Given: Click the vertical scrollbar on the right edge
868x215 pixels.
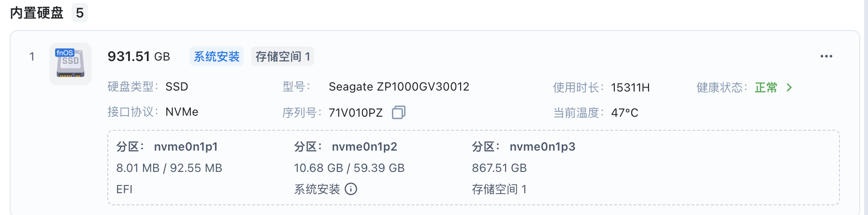Looking at the screenshot, I should [x=865, y=107].
